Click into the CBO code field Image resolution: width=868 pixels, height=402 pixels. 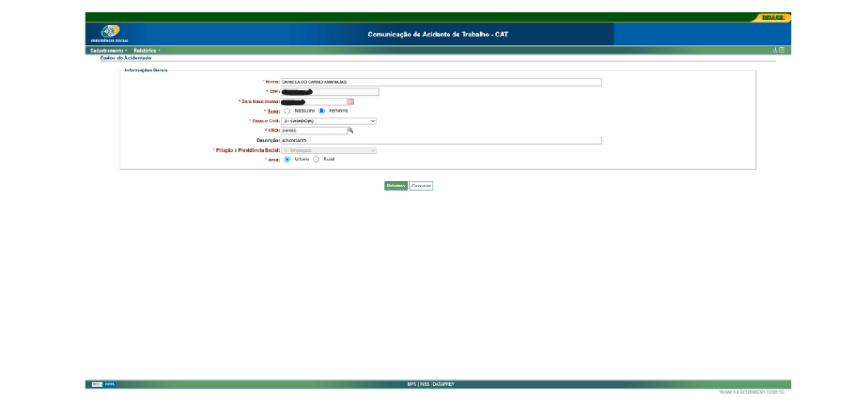coord(314,131)
